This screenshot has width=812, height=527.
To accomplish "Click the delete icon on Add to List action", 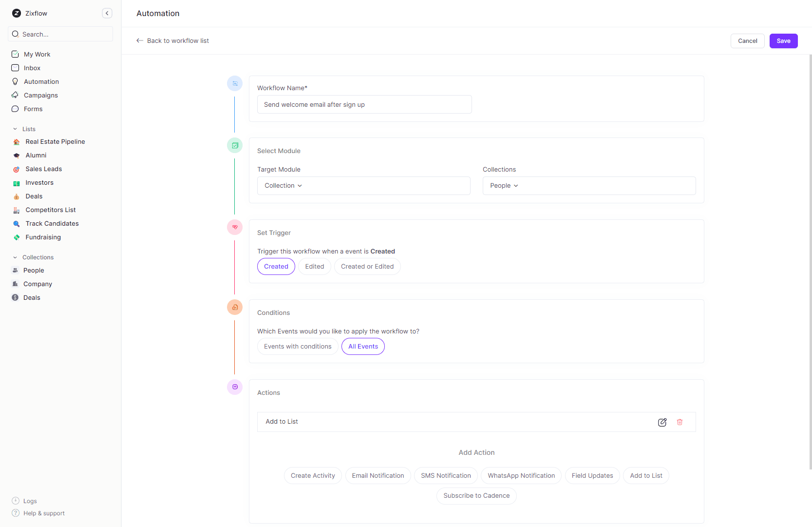I will click(x=680, y=422).
